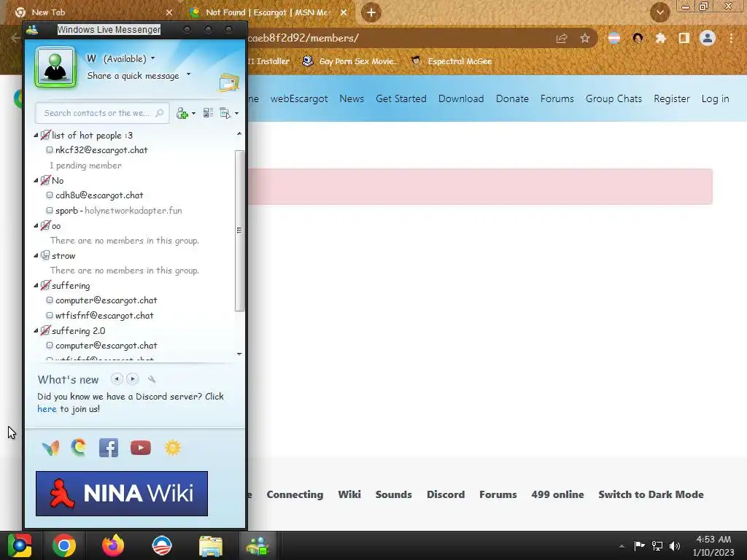The width and height of the screenshot is (747, 560).
Task: Bookmark this page with the star icon
Action: coord(585,38)
